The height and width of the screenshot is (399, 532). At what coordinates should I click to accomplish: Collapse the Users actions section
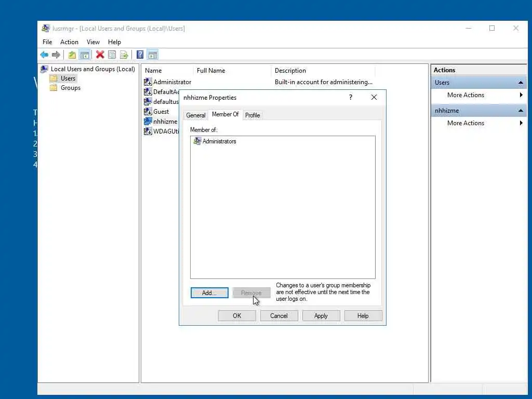click(521, 83)
